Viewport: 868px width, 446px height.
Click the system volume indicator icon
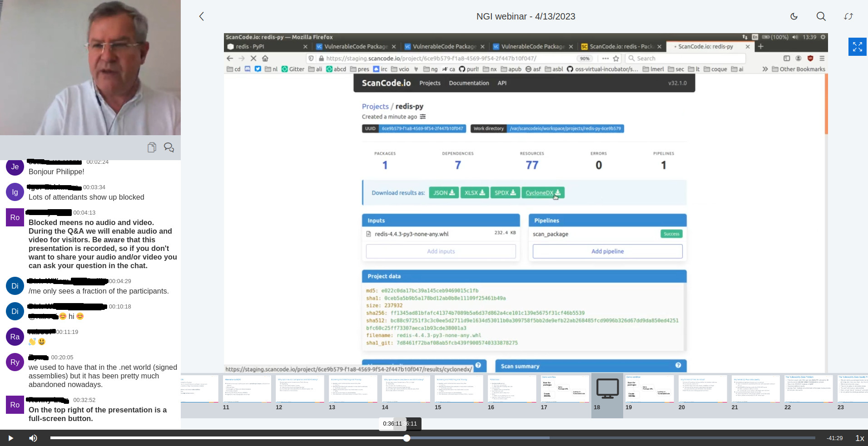tap(795, 37)
